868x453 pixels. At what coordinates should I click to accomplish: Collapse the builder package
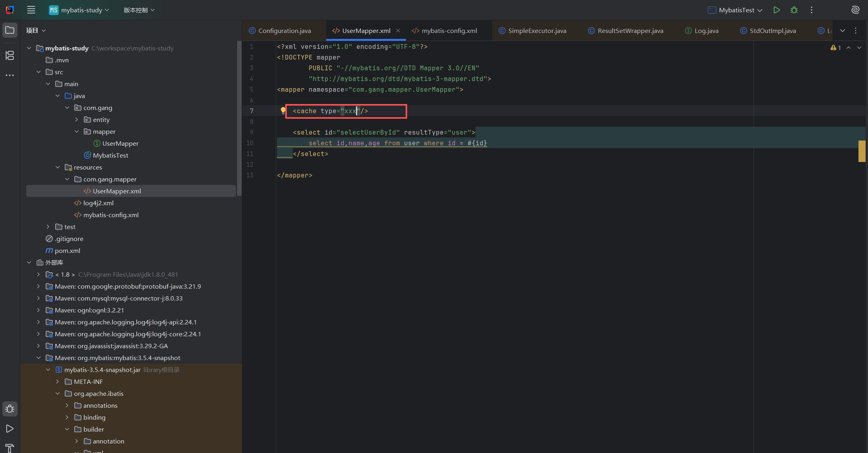point(67,429)
